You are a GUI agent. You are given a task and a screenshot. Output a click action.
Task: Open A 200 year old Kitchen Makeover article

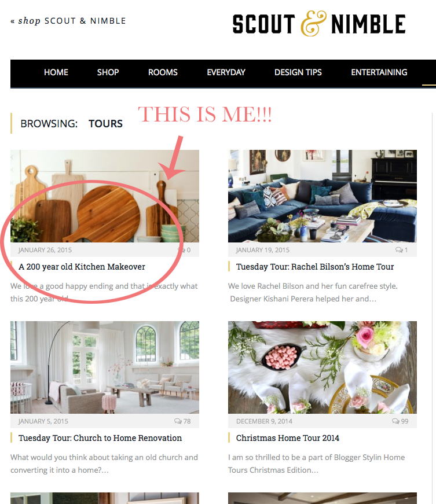[x=82, y=267]
